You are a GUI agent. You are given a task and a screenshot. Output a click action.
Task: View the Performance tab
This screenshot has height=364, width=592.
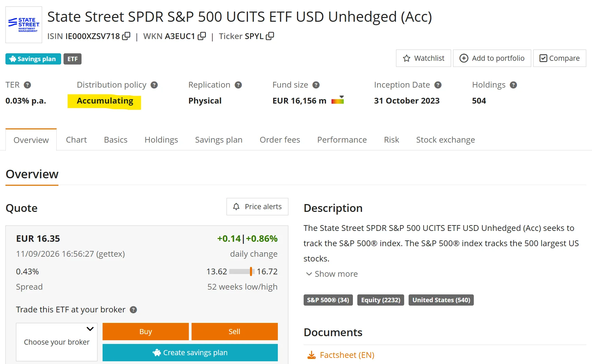point(342,140)
